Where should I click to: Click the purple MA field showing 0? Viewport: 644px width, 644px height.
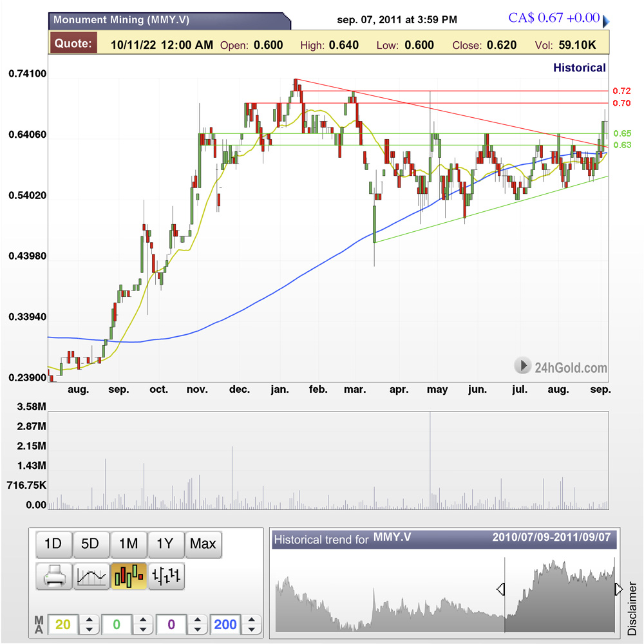[172, 625]
